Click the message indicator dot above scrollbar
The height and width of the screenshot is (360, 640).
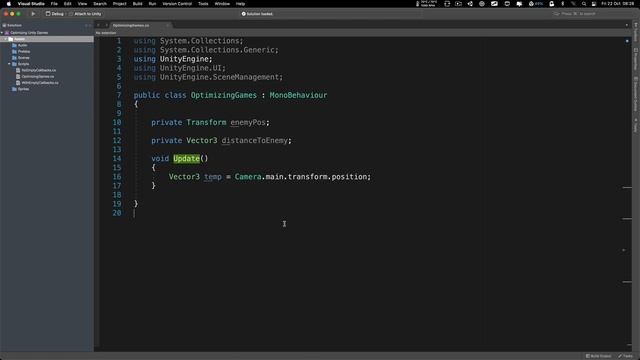[627, 41]
